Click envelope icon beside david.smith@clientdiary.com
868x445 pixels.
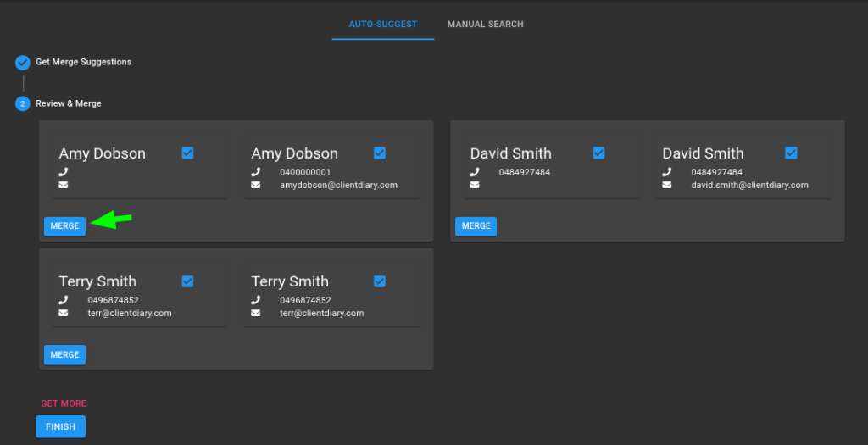(x=667, y=185)
